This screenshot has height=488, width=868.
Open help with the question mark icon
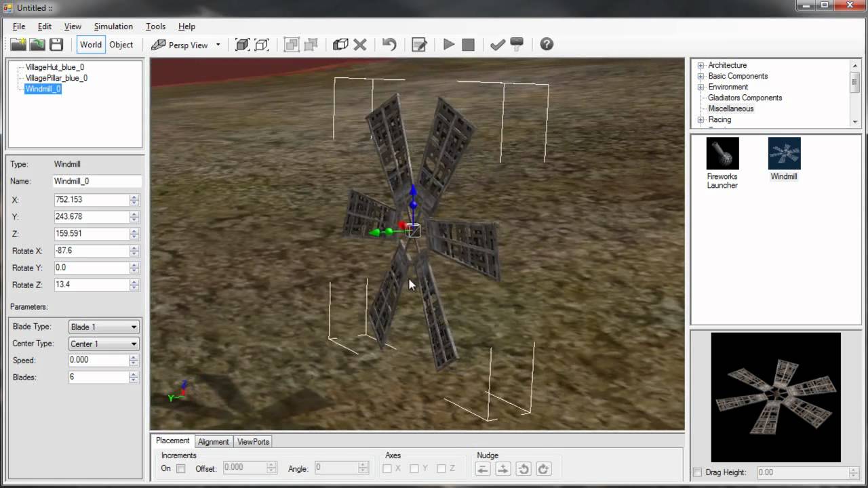coord(547,45)
